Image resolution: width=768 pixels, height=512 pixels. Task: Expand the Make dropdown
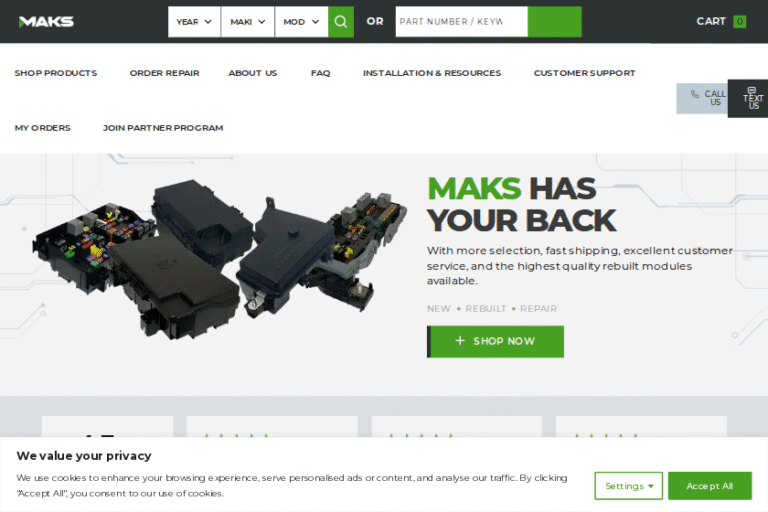(248, 22)
